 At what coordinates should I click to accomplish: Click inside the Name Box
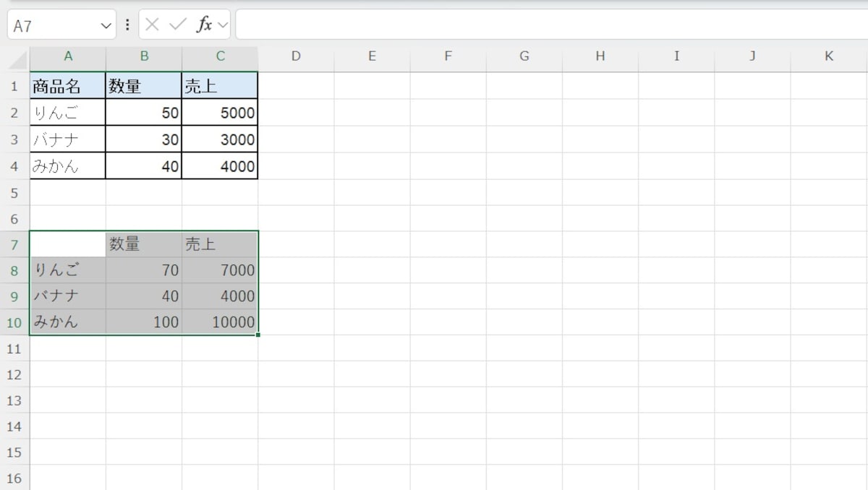coord(51,24)
